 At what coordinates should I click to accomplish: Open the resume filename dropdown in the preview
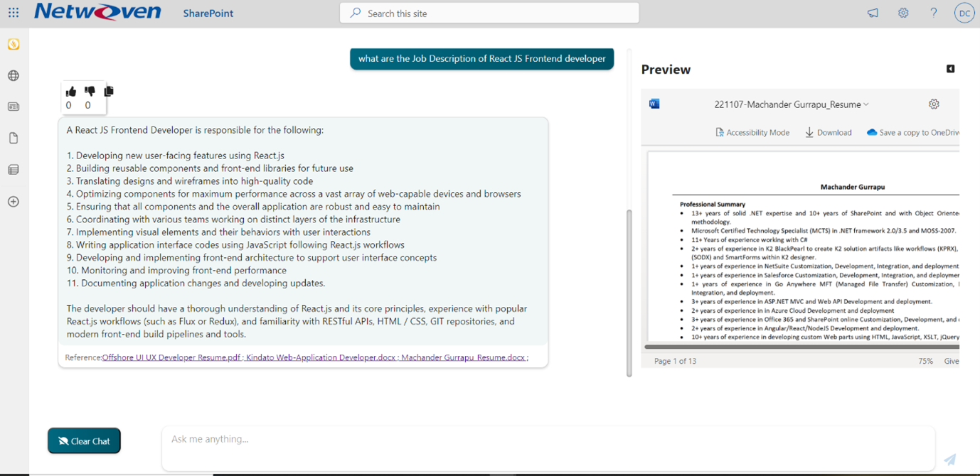click(866, 104)
